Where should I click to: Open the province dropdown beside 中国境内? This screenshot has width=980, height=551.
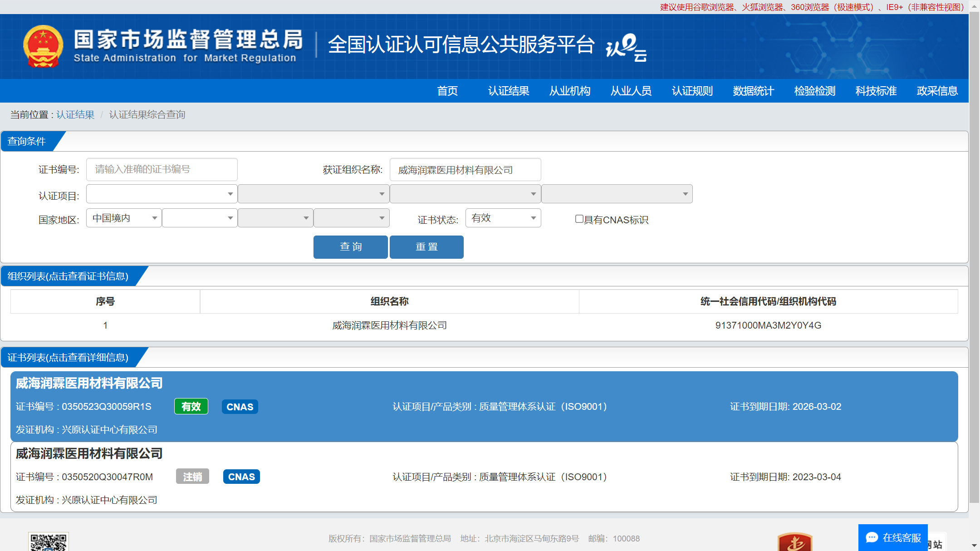click(200, 218)
